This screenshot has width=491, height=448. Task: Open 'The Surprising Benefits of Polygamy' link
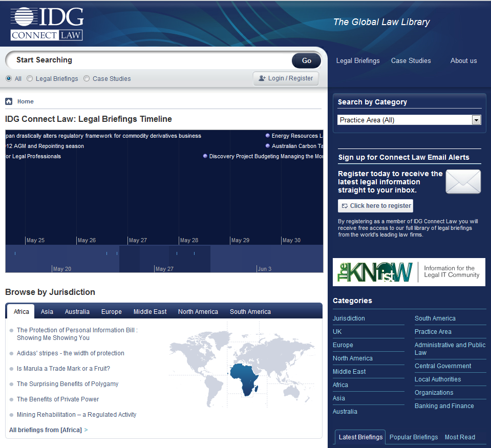[68, 384]
